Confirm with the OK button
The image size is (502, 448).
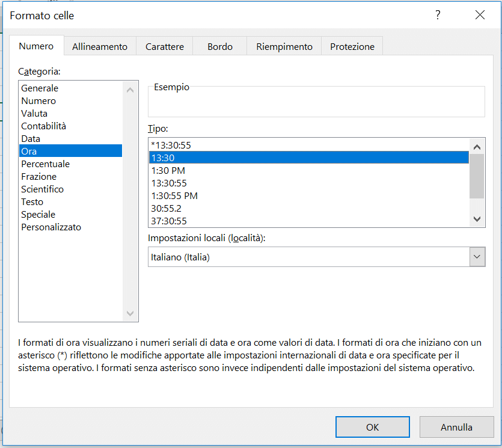click(373, 427)
